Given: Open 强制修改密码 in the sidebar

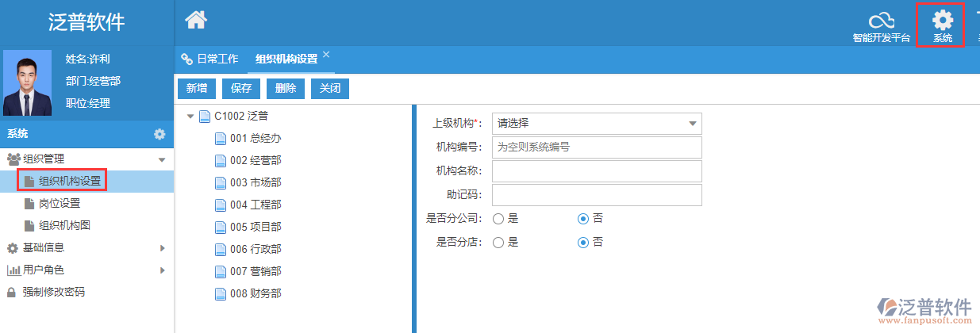Looking at the screenshot, I should click(x=53, y=293).
